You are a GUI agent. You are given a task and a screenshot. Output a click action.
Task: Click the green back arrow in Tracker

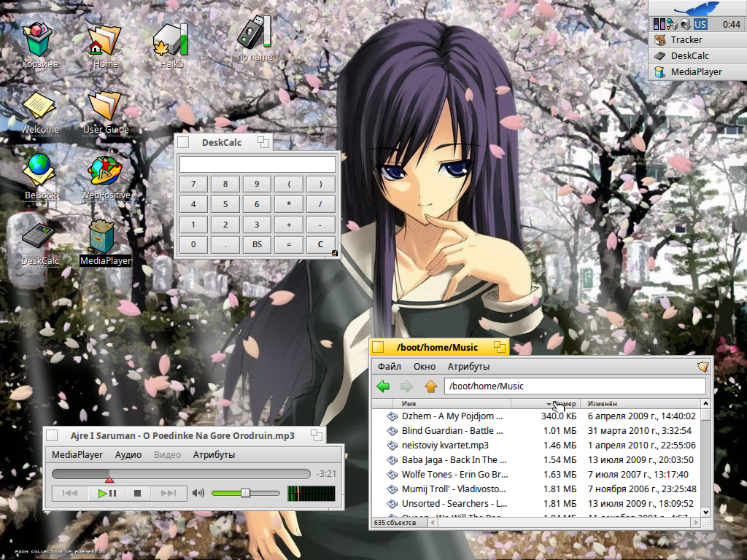tap(383, 386)
